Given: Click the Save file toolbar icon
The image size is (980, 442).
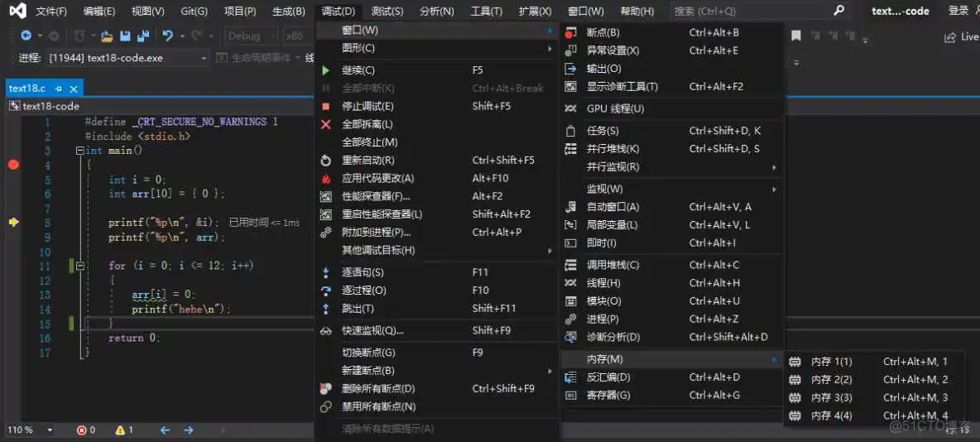Looking at the screenshot, I should (x=125, y=36).
